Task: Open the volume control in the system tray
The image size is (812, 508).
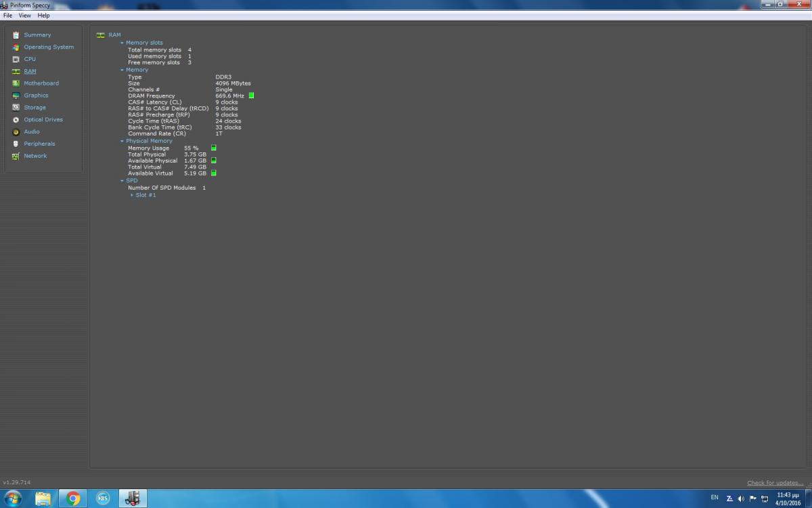Action: pyautogui.click(x=742, y=499)
